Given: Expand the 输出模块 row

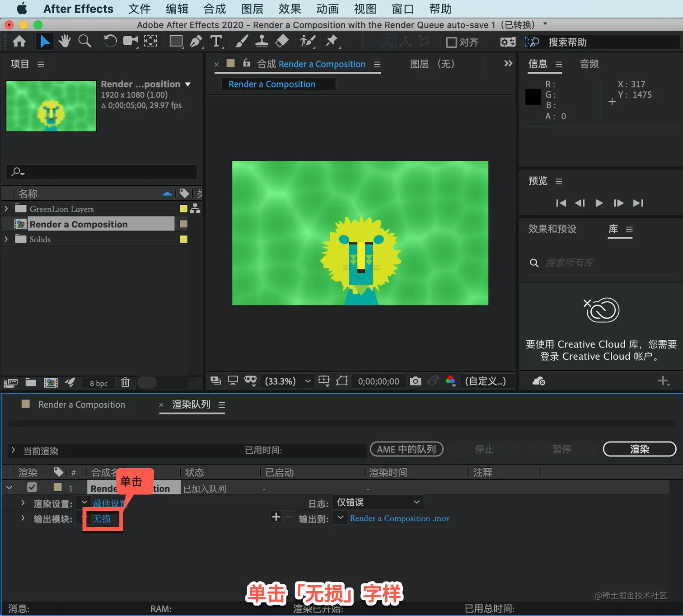Looking at the screenshot, I should [23, 518].
